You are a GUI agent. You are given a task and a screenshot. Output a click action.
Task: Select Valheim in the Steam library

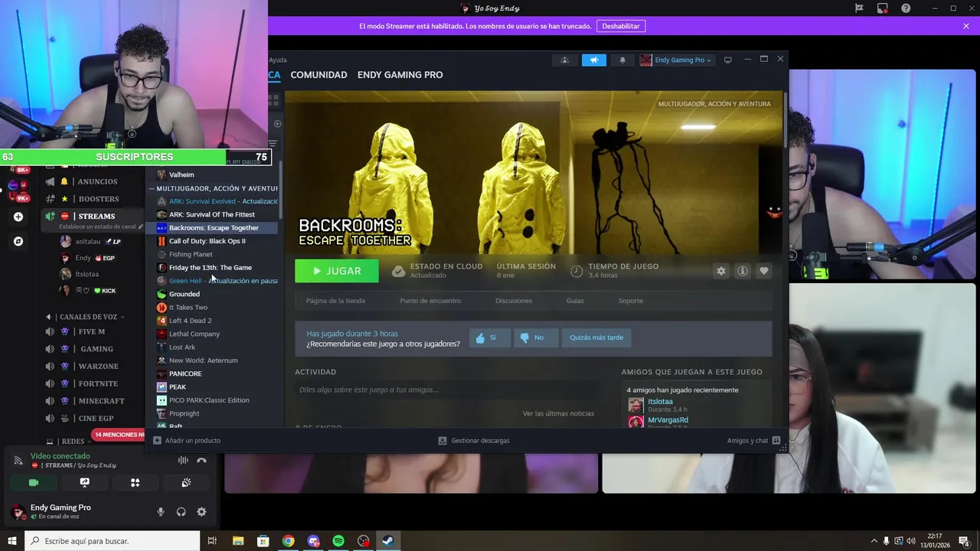(181, 174)
